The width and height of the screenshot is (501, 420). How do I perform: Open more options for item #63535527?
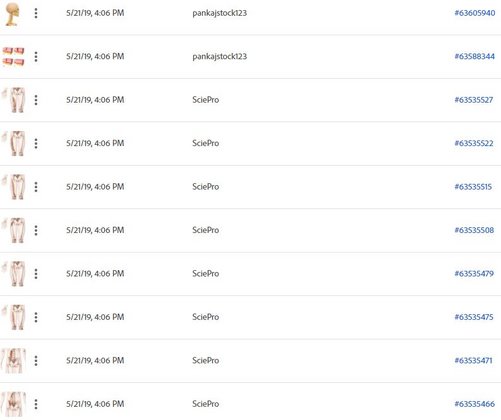coord(36,100)
